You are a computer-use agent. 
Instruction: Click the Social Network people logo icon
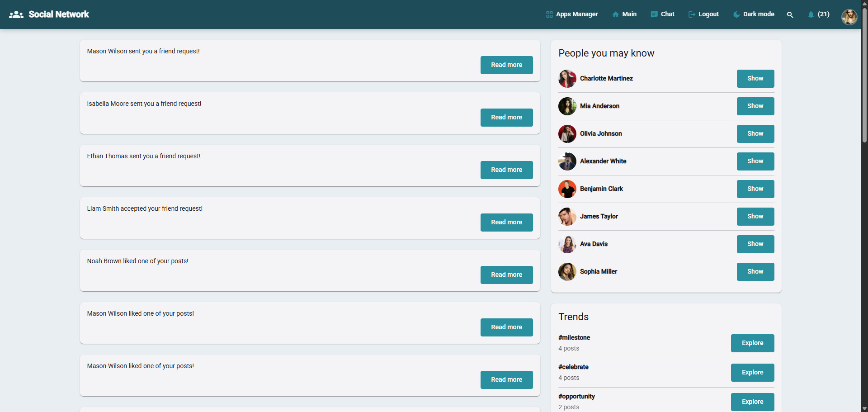coord(16,14)
